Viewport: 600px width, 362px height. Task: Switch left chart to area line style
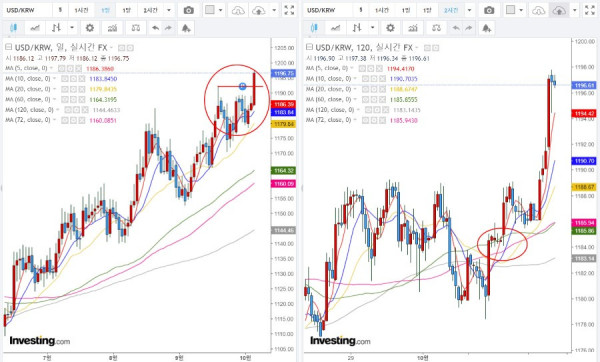pos(35,28)
